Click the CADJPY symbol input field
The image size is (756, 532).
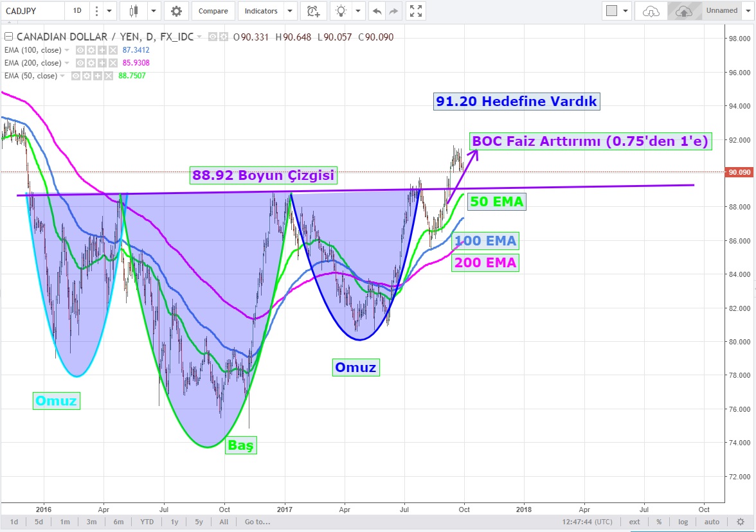[x=32, y=11]
